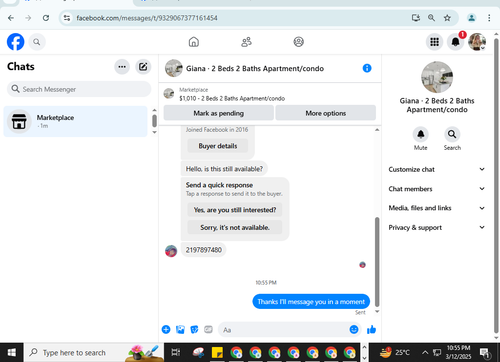Open More options for listing
The image size is (500, 362).
pos(326,113)
